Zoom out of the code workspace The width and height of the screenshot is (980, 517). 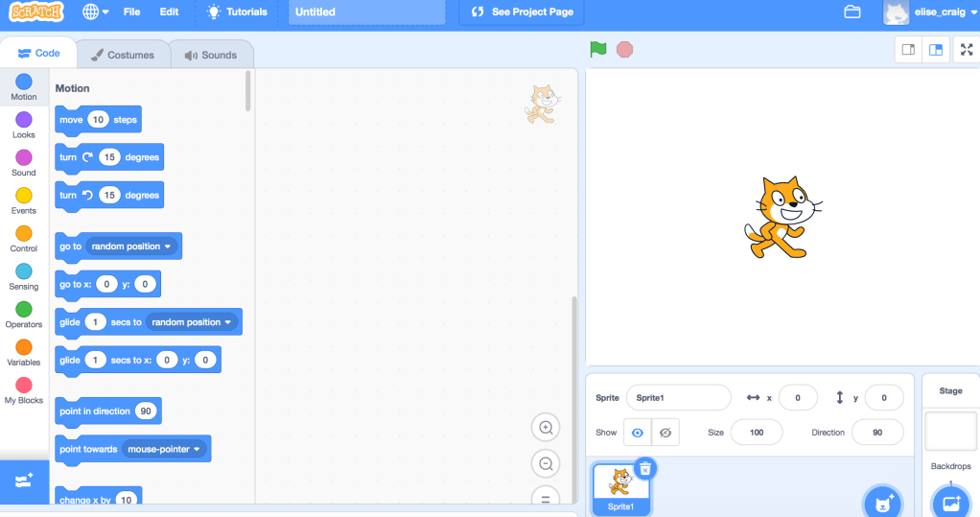tap(546, 464)
